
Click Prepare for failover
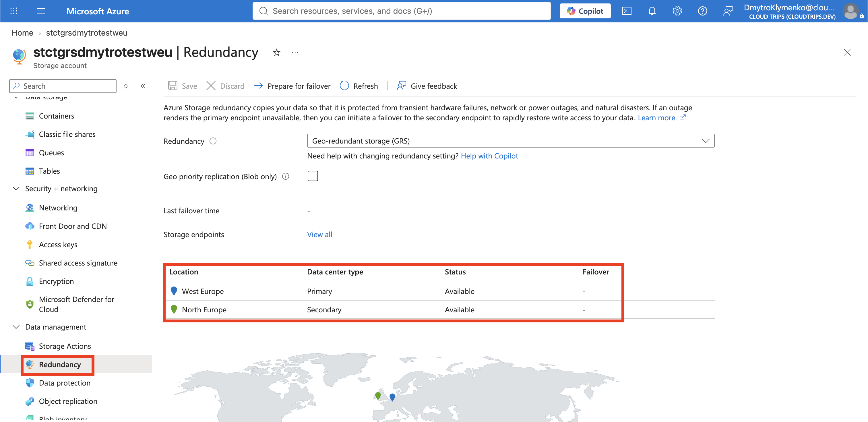coord(292,86)
